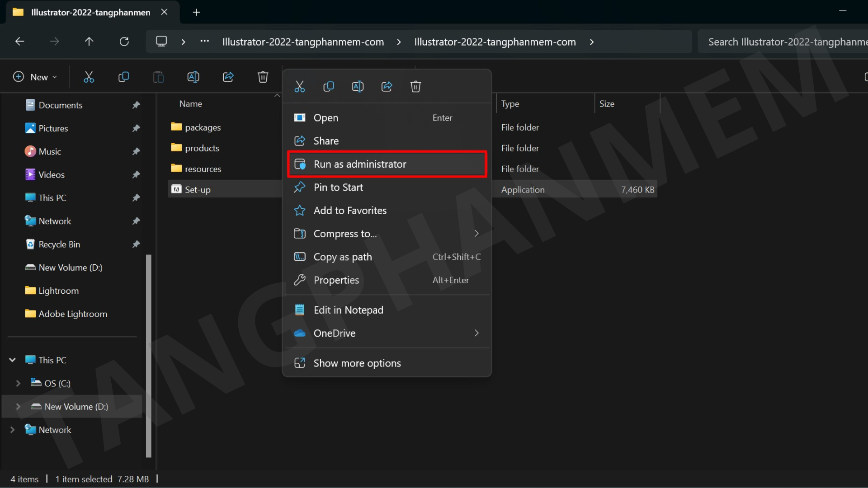Click the pin icon next to Videos
868x488 pixels.
(136, 174)
